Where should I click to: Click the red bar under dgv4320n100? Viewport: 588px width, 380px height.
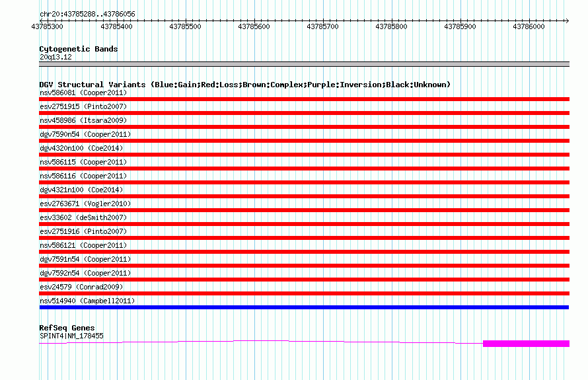click(304, 155)
